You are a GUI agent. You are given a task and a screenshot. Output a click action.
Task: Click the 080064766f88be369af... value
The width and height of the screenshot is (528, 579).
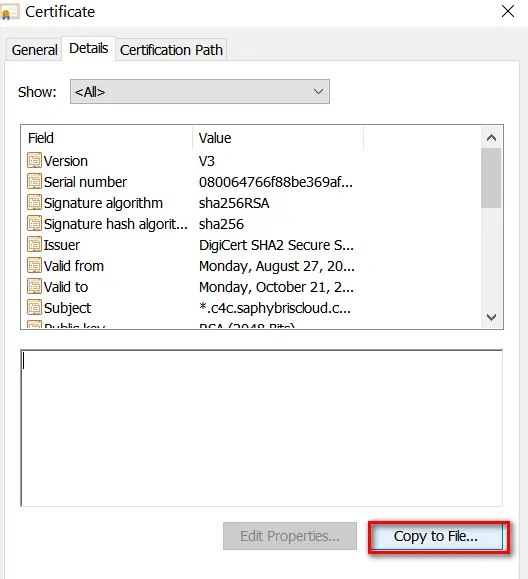[x=276, y=182]
